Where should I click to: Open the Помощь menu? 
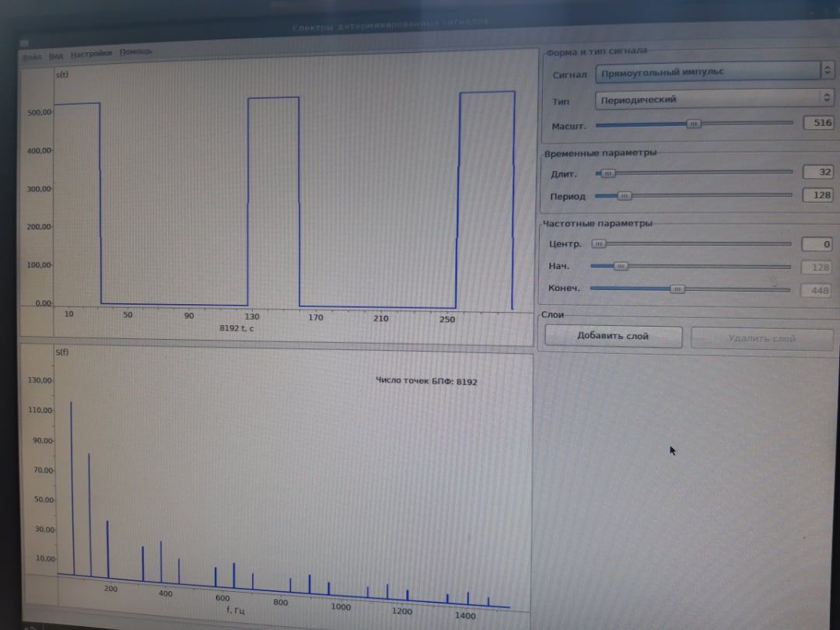[x=135, y=51]
